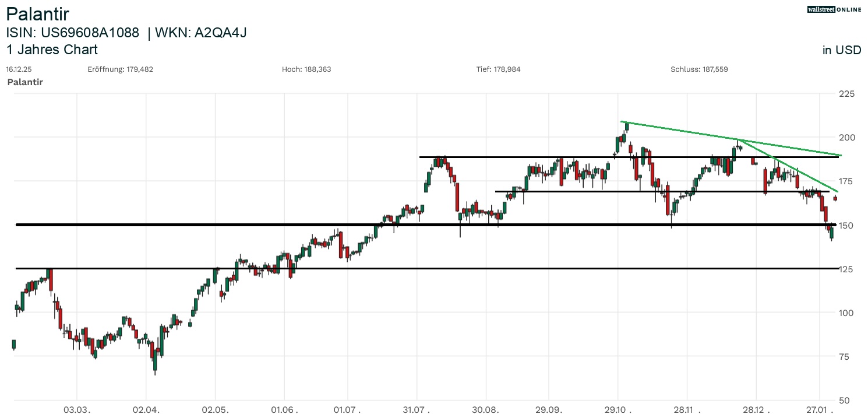Click the 16.12.25 date label
Viewport: 868px width, 414px height.
tap(19, 69)
